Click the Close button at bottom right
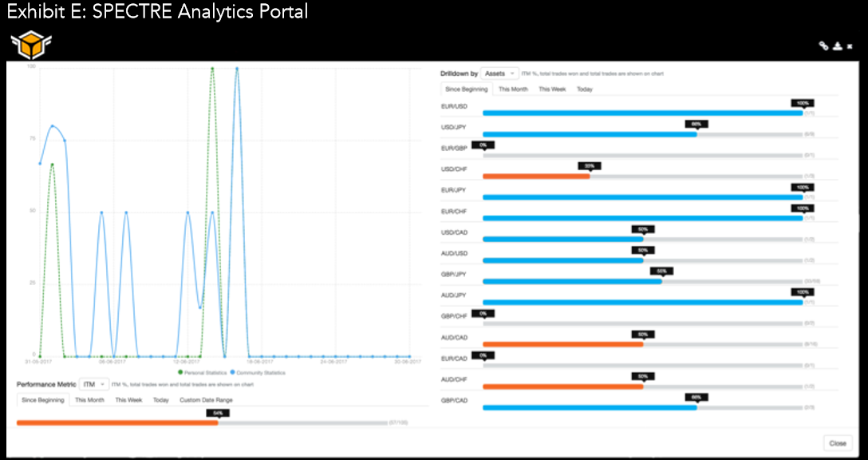This screenshot has height=460, width=868. point(838,443)
